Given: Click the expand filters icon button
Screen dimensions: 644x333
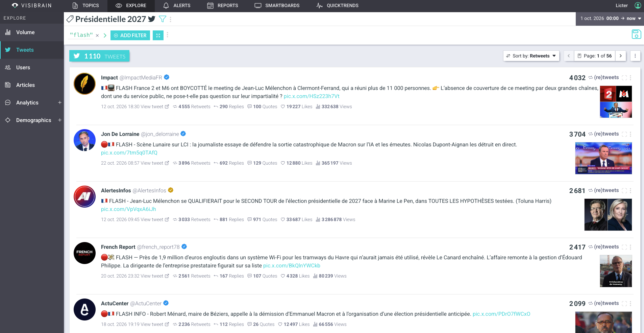Looking at the screenshot, I should (158, 35).
